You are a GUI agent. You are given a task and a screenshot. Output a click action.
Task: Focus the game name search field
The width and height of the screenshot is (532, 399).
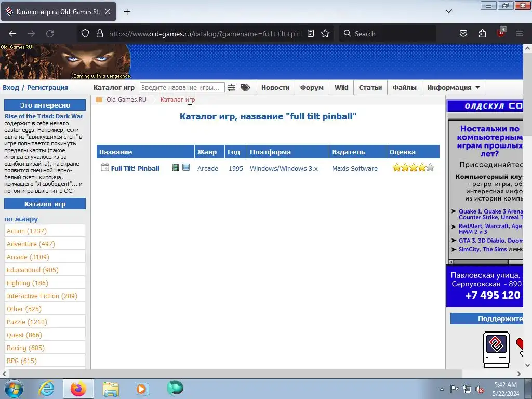coord(182,87)
